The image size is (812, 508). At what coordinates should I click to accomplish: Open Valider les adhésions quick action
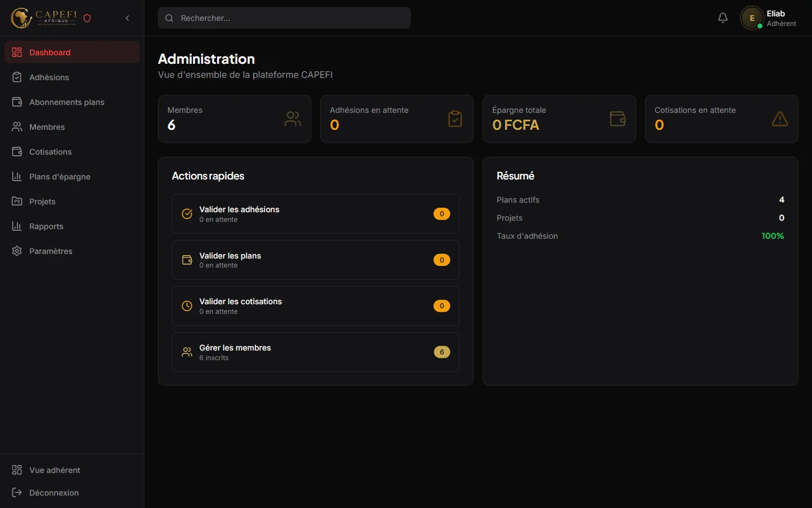pyautogui.click(x=316, y=214)
